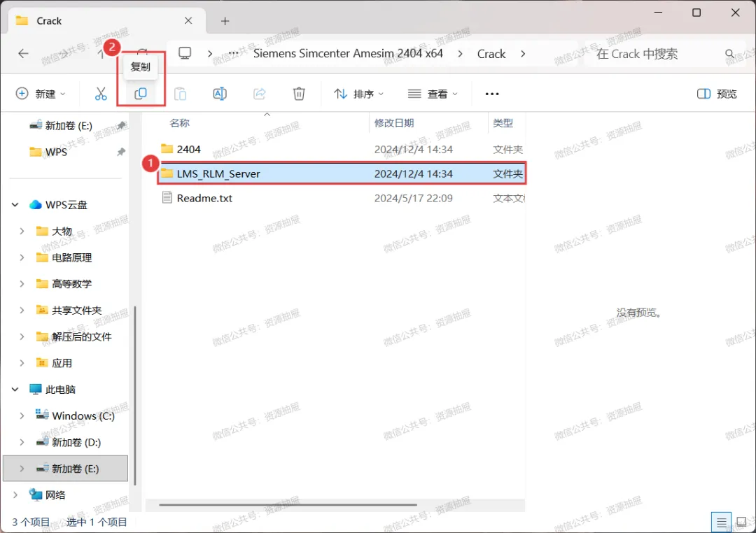Expand the 电路原理 folder node

[22, 258]
